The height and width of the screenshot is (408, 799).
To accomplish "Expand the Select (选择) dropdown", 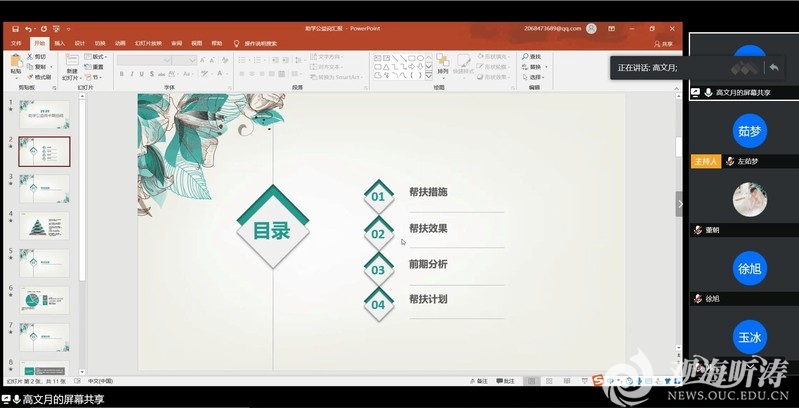I will (x=535, y=77).
